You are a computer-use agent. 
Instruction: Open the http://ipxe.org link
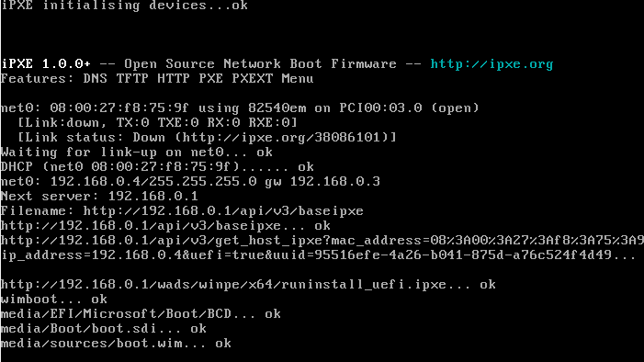(491, 64)
